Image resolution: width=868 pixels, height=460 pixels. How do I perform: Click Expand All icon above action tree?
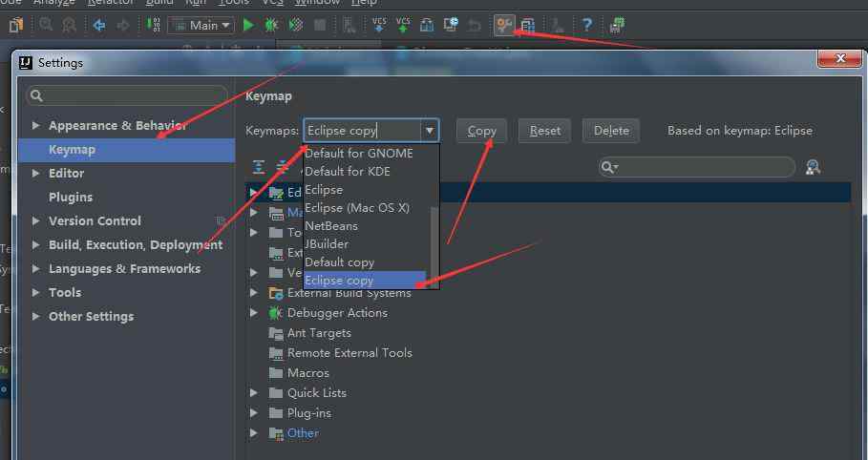click(x=259, y=167)
